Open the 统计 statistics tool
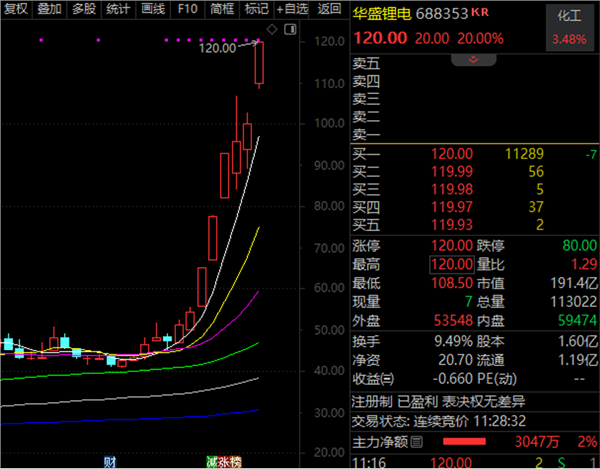The image size is (600, 469). [x=118, y=9]
